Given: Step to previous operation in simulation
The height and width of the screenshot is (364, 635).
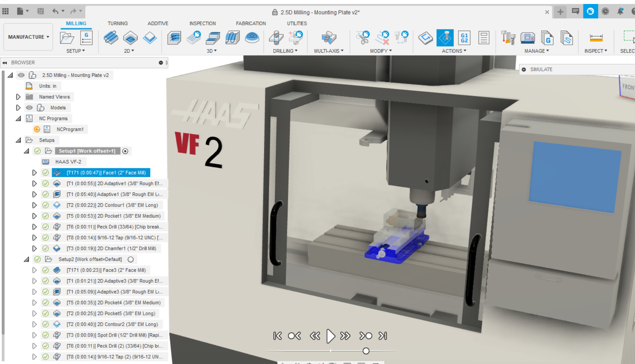Looking at the screenshot, I should pyautogui.click(x=294, y=336).
